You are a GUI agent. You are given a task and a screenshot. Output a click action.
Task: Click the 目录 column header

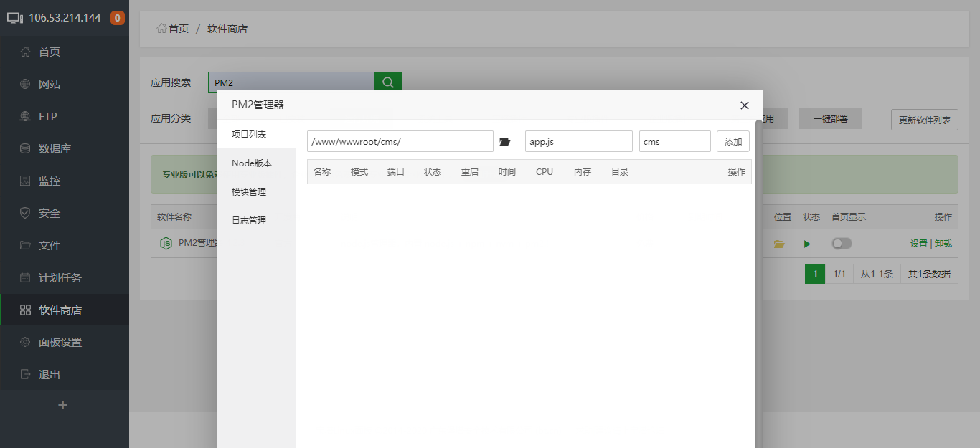pos(620,172)
